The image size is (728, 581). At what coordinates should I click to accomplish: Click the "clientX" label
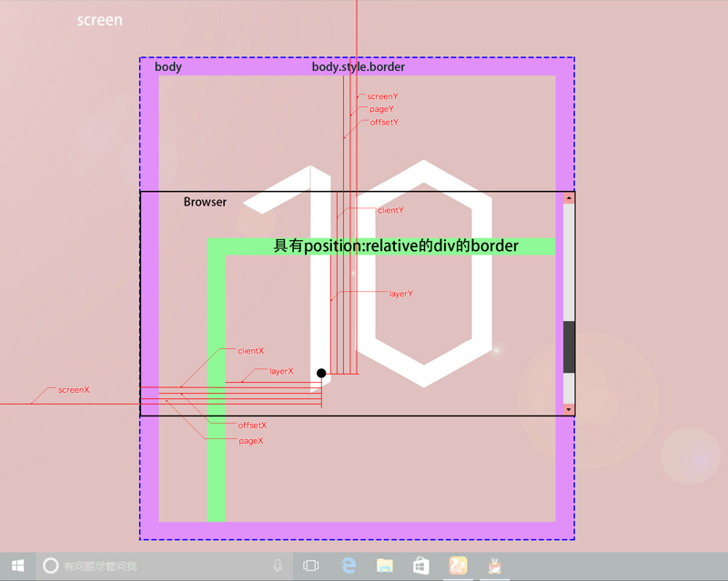pos(251,351)
